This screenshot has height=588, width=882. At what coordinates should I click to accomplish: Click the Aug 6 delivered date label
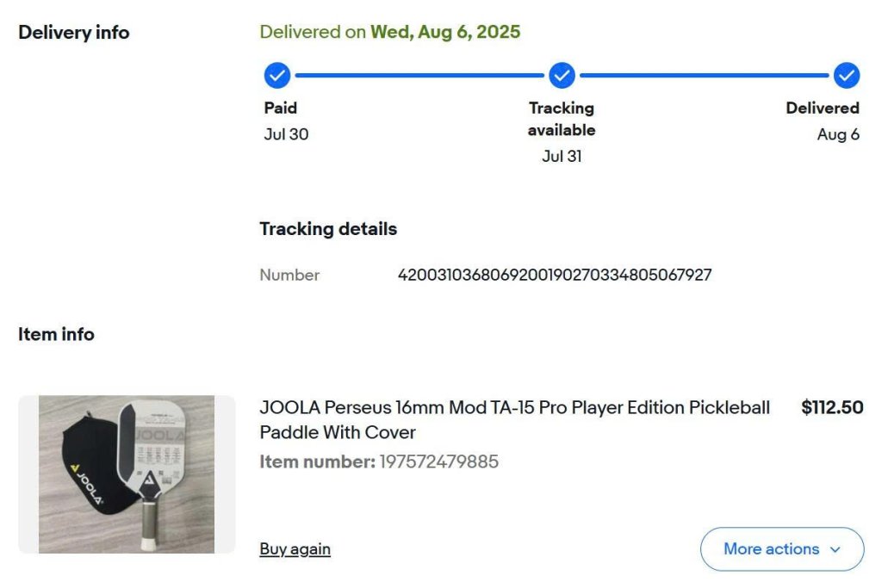pyautogui.click(x=838, y=134)
